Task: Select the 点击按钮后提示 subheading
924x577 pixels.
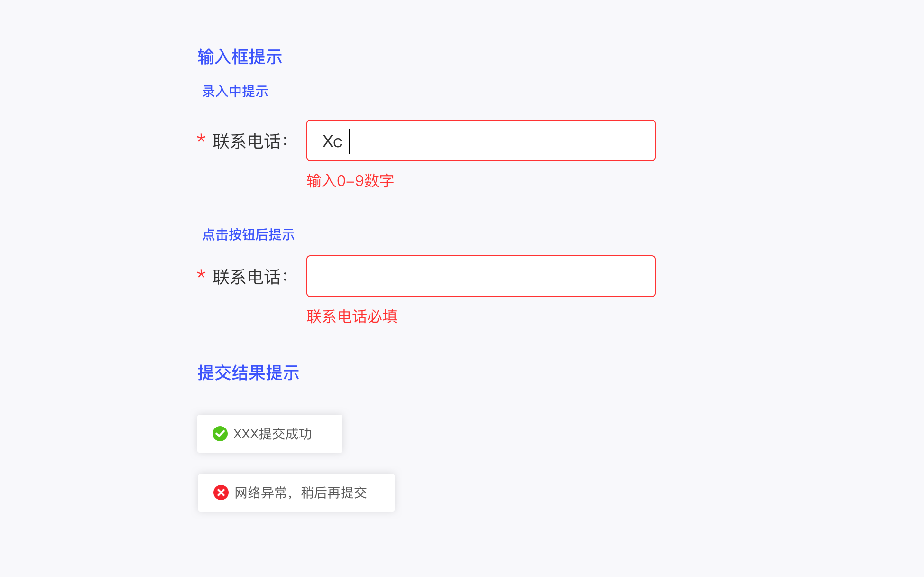Action: (x=249, y=234)
